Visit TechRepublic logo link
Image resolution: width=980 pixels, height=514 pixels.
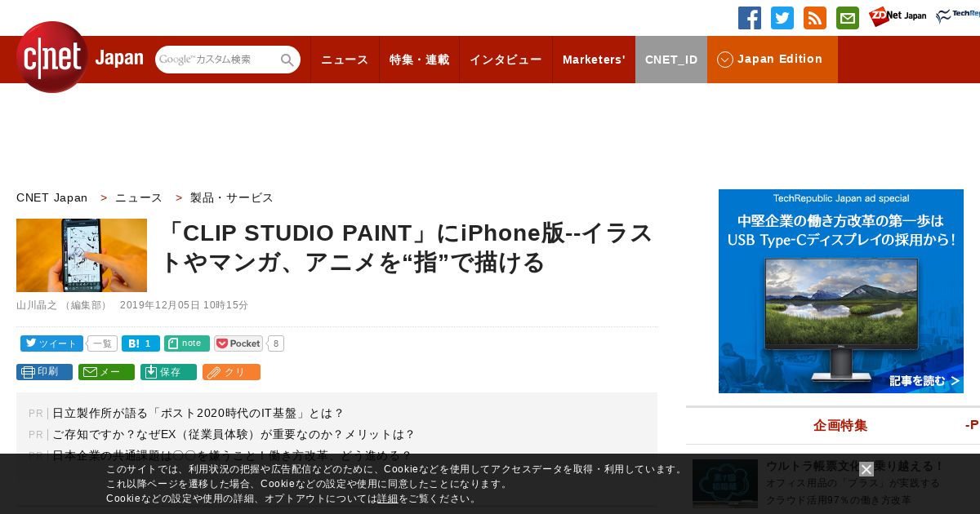pyautogui.click(x=958, y=16)
